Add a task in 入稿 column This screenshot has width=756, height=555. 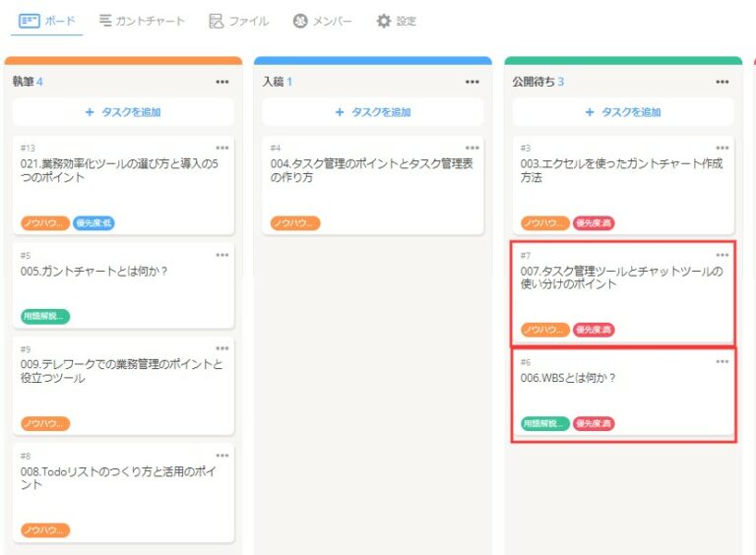(x=373, y=112)
